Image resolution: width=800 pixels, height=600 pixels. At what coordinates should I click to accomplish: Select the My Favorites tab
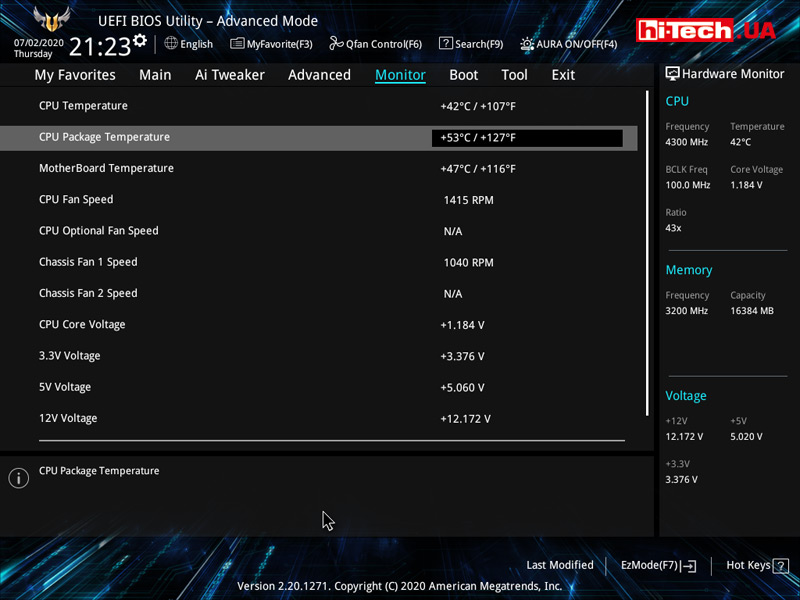point(75,75)
